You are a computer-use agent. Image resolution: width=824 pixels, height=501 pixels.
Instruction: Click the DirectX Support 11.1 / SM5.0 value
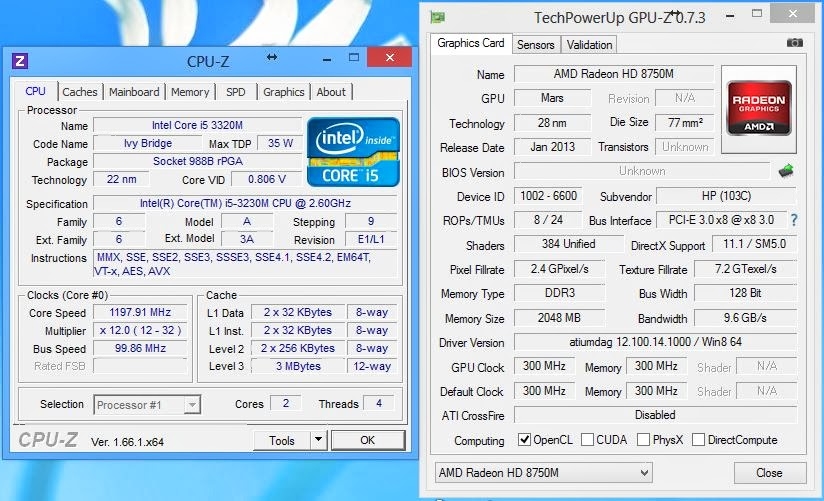pos(754,244)
